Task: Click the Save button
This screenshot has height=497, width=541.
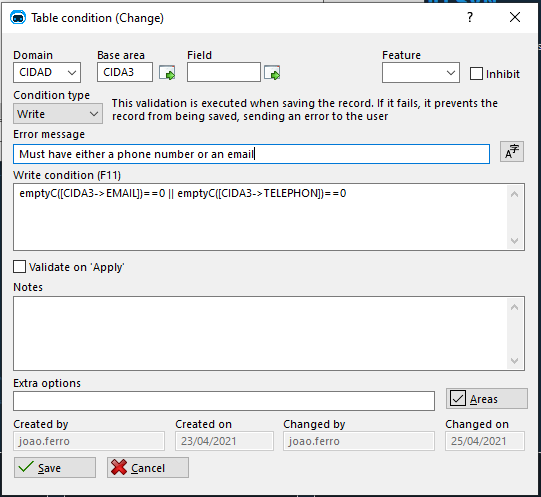Action: pyautogui.click(x=55, y=468)
